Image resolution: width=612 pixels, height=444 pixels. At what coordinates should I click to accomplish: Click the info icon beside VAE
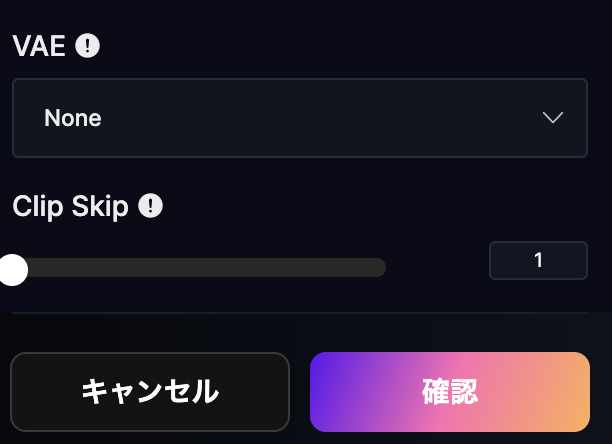click(88, 46)
